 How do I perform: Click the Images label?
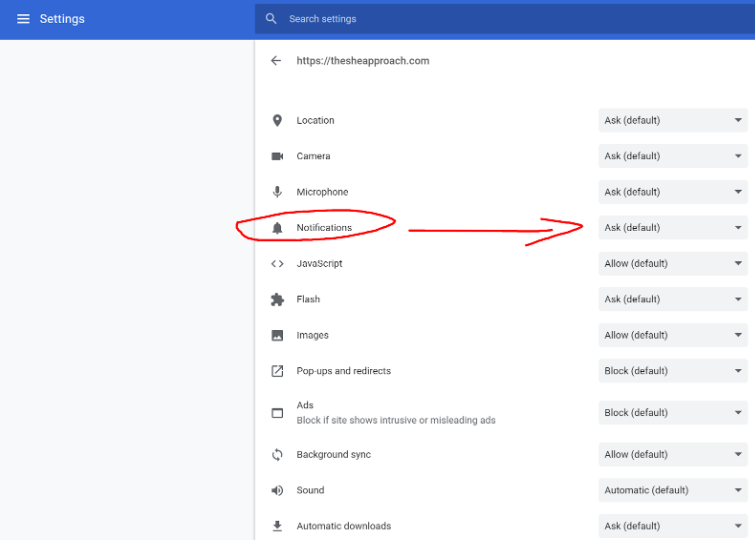(x=312, y=335)
